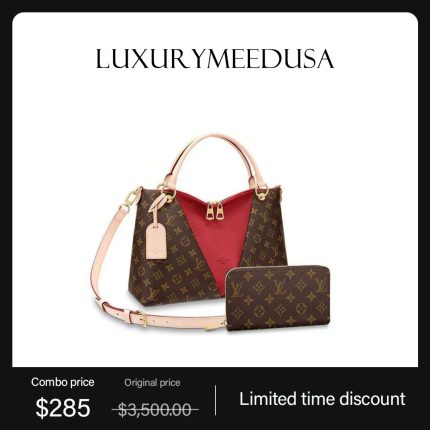Click the crossed-out $3,500.00 original price
This screenshot has width=430, height=430.
[155, 410]
